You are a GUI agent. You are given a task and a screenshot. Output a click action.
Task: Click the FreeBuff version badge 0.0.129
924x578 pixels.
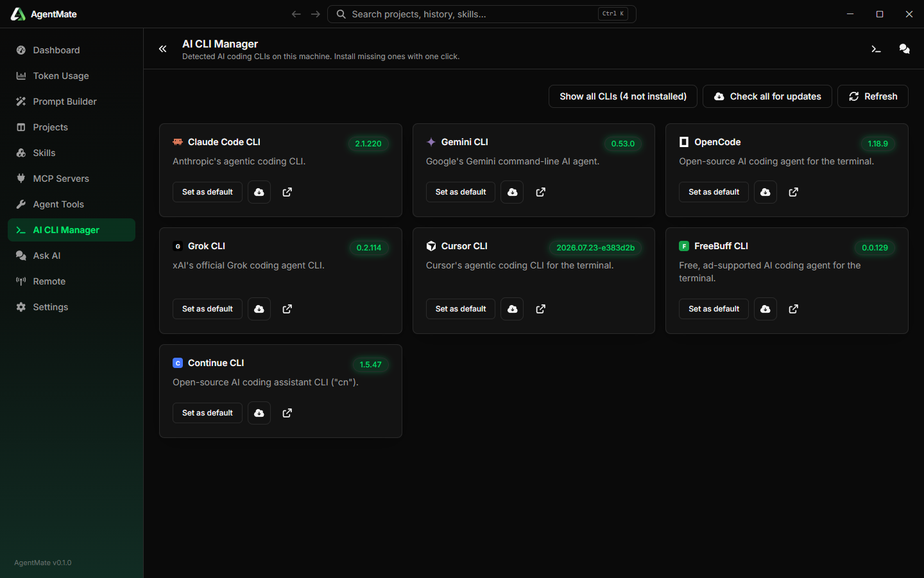pos(875,248)
